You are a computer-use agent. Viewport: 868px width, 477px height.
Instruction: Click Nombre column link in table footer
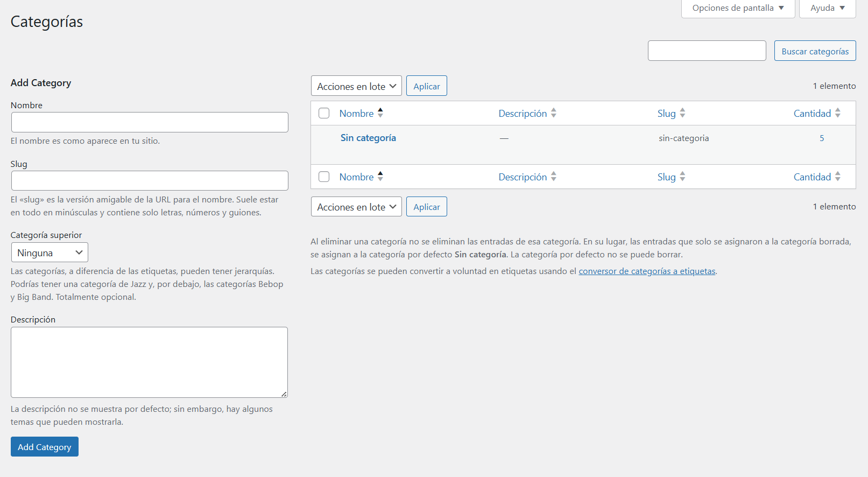tap(356, 177)
